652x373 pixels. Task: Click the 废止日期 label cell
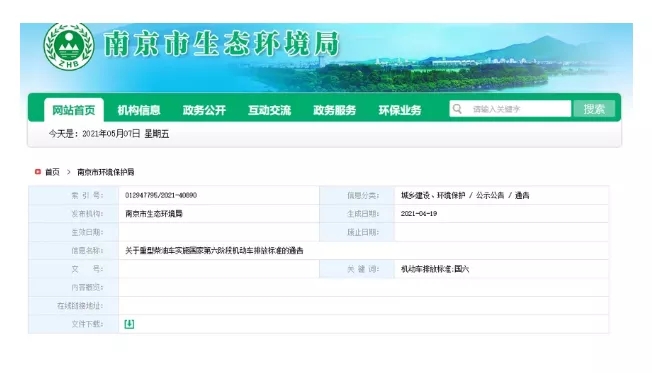(x=357, y=232)
